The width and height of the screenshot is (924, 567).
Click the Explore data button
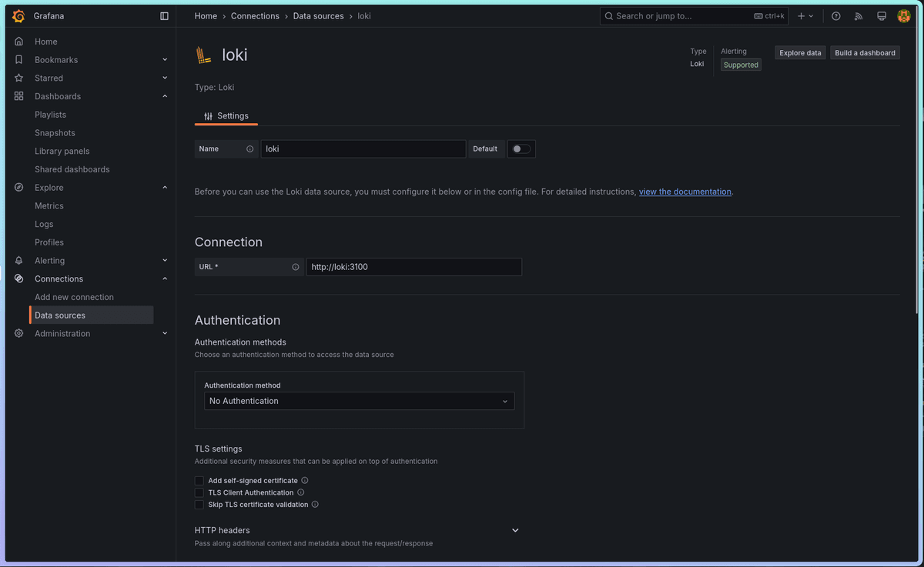tap(800, 53)
